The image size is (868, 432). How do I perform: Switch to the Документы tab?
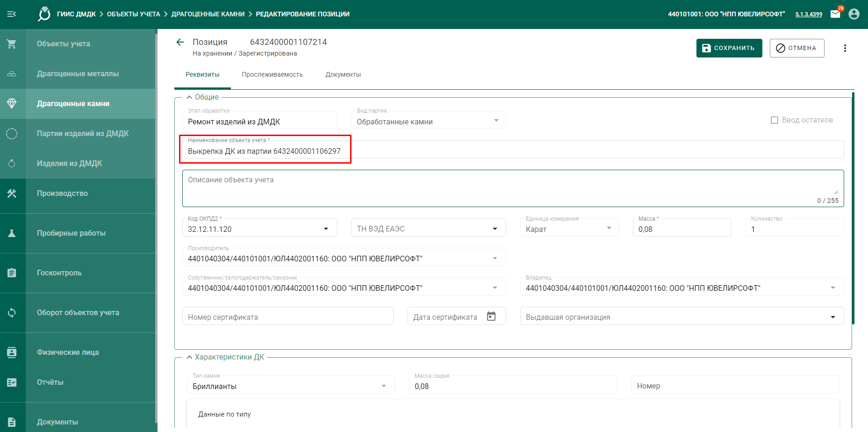point(343,75)
